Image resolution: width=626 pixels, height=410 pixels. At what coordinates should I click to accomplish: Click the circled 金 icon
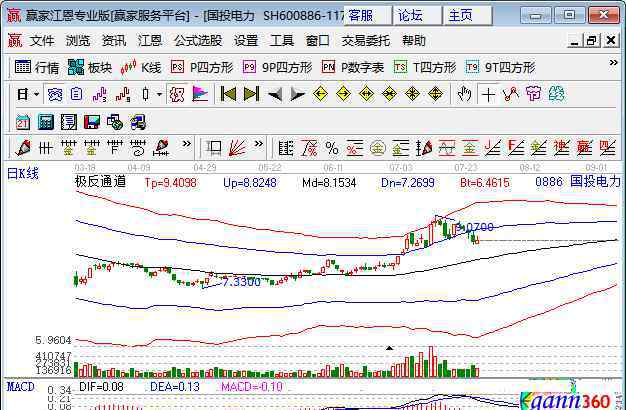pyautogui.click(x=377, y=149)
